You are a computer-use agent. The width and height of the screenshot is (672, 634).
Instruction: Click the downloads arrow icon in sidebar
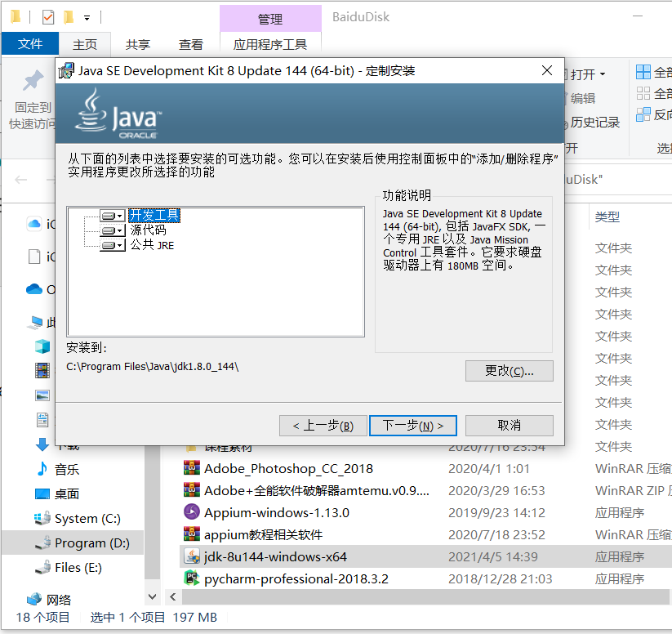pos(42,444)
